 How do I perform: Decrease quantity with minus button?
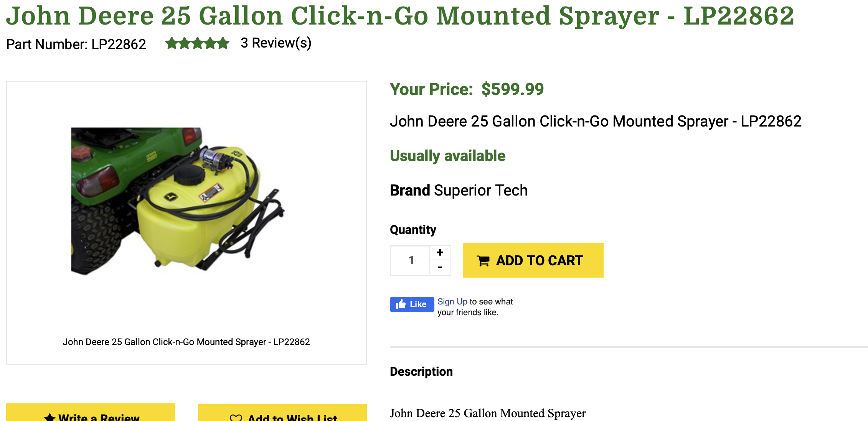[x=440, y=267]
